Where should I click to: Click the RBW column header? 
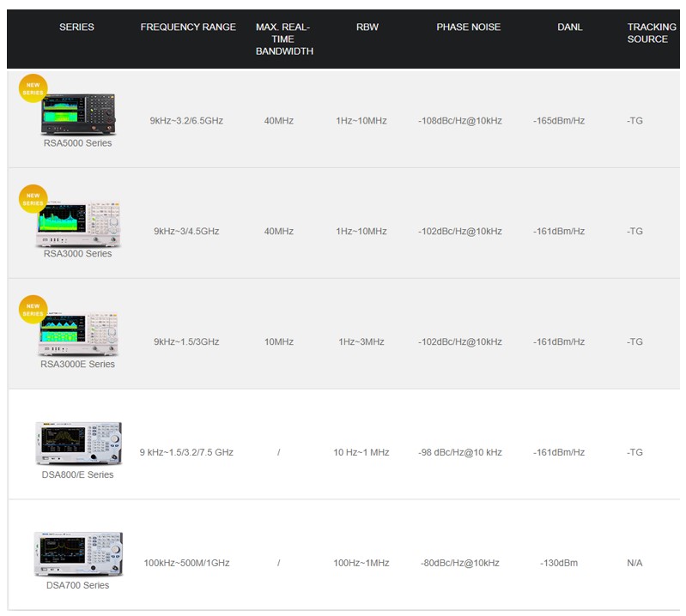pos(367,27)
